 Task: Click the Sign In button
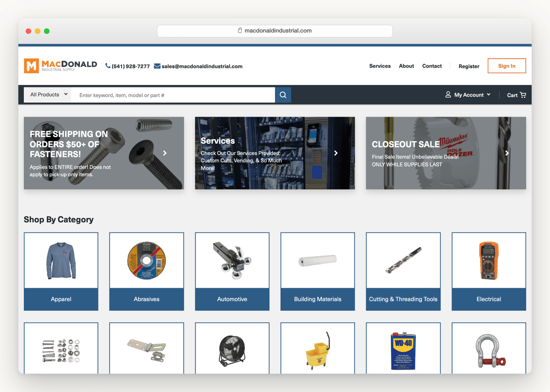[x=507, y=66]
